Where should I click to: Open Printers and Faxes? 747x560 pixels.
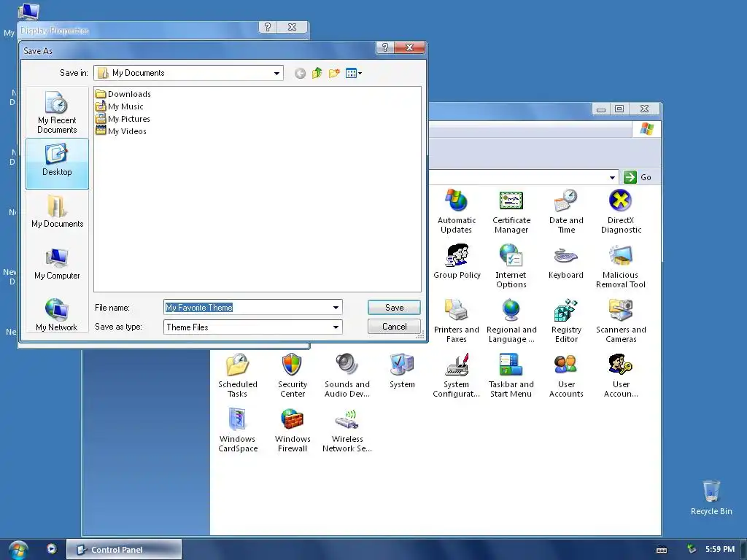click(x=457, y=321)
